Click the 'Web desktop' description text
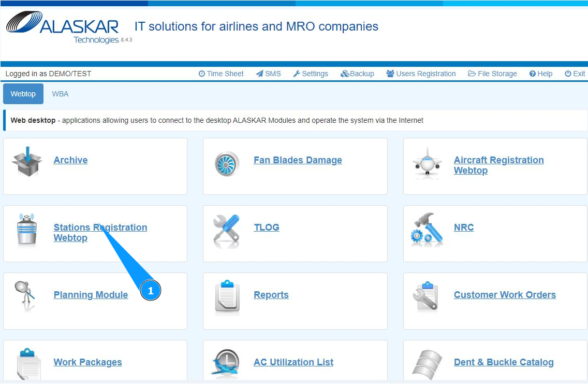The width and height of the screenshot is (588, 384). 217,120
